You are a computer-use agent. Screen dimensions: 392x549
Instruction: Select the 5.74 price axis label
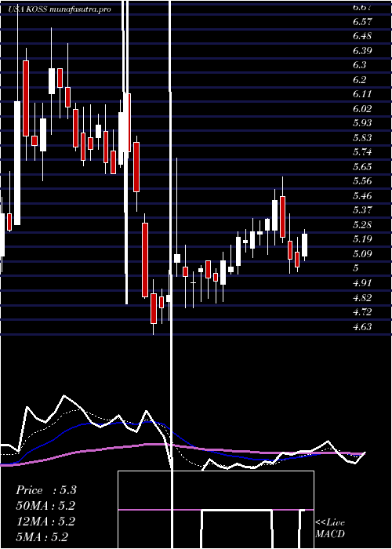[362, 152]
